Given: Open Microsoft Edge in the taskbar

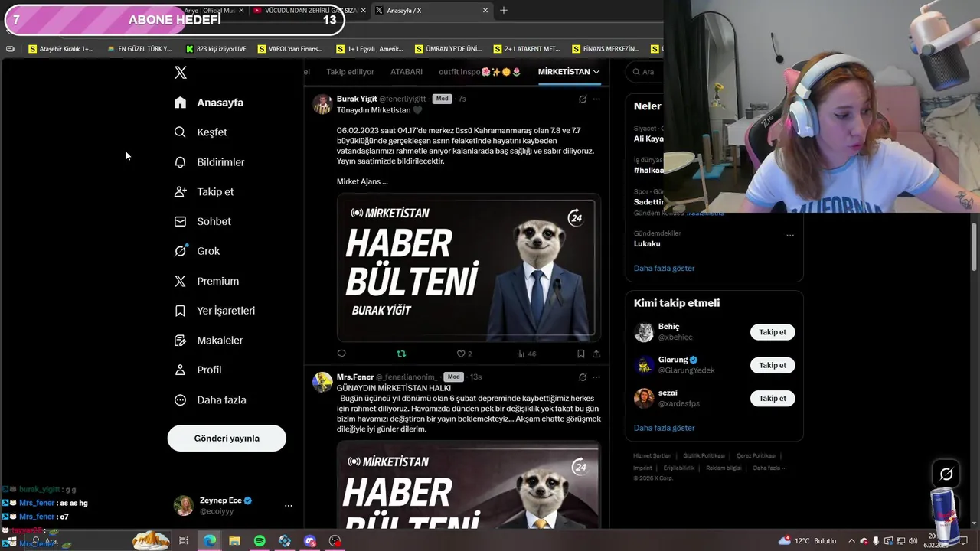Looking at the screenshot, I should 209,541.
